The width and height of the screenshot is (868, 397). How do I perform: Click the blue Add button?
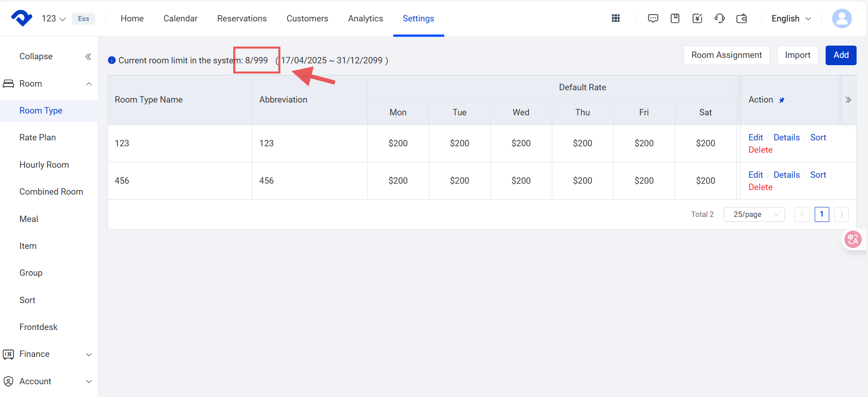click(841, 55)
